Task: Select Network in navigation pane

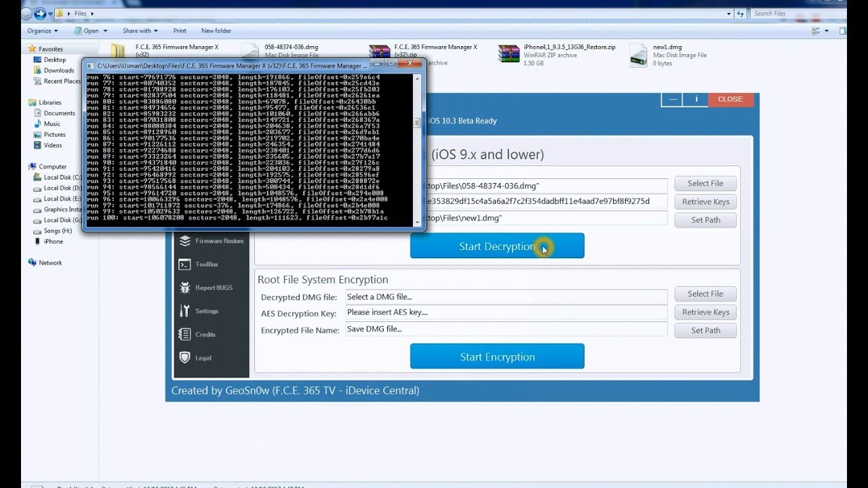Action: [45, 262]
